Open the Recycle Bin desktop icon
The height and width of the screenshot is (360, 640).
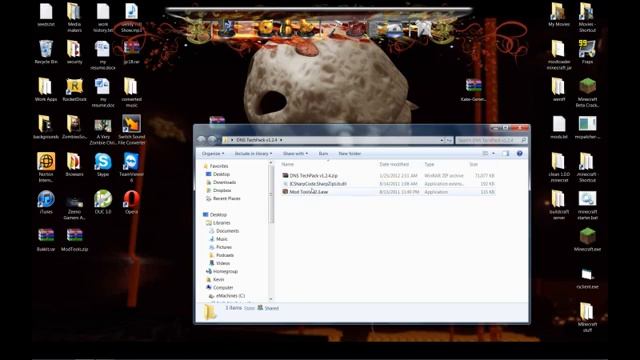click(46, 52)
